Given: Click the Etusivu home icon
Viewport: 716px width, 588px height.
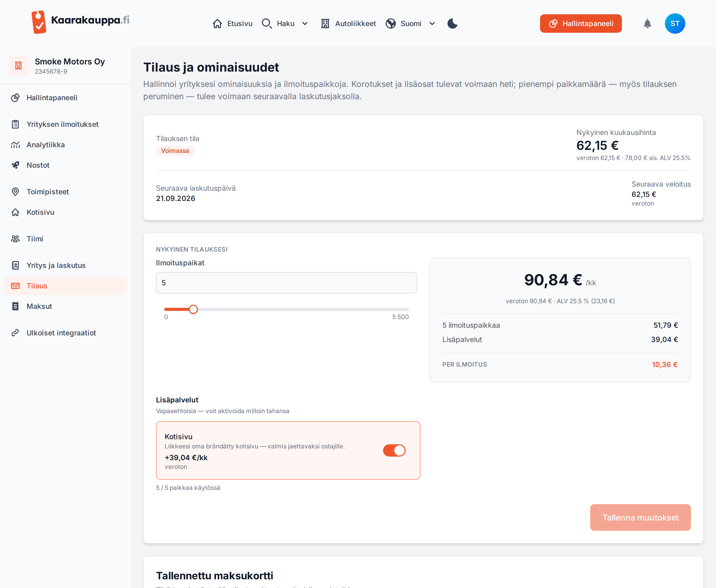Looking at the screenshot, I should point(217,24).
